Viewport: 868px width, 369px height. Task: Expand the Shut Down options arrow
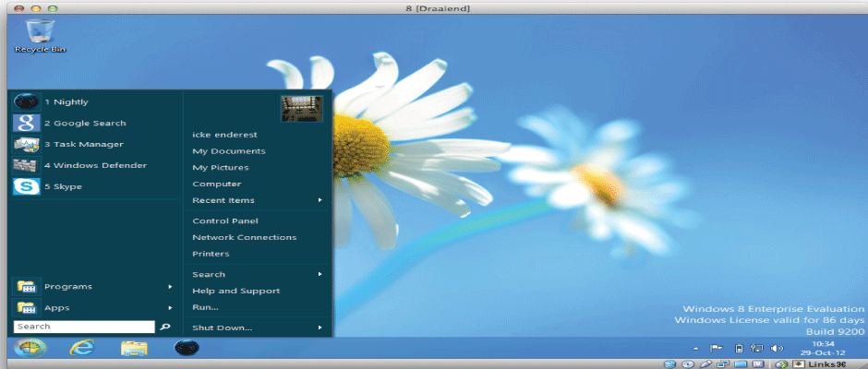pyautogui.click(x=320, y=327)
